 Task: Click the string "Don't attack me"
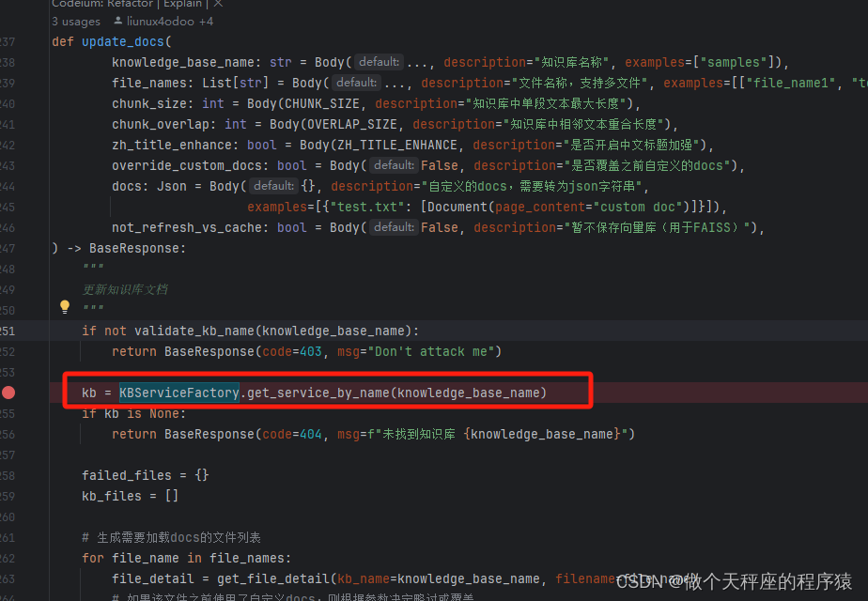430,352
